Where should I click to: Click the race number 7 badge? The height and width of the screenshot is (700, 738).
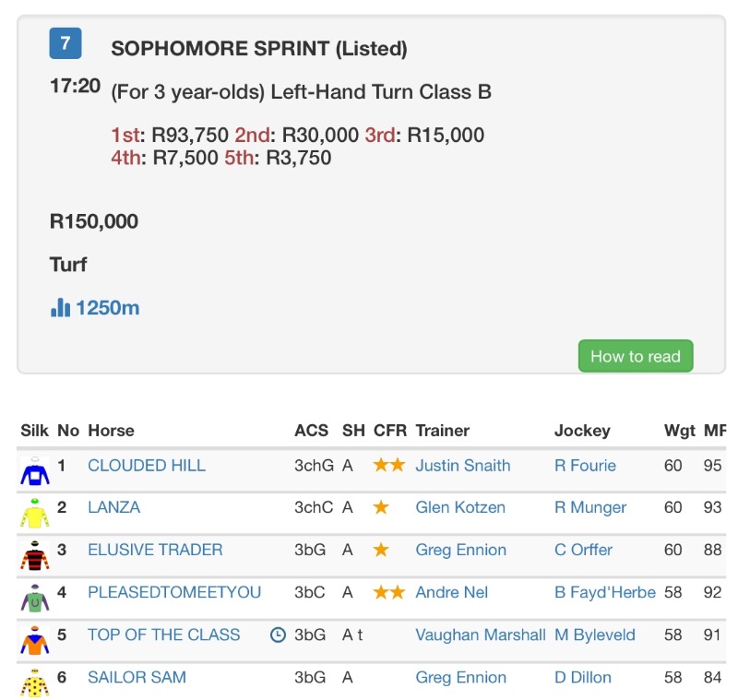pos(65,43)
